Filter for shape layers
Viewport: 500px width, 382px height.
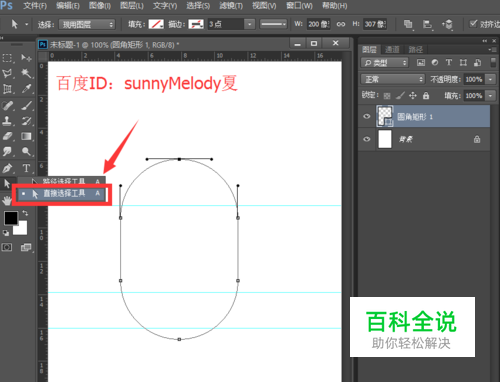[x=463, y=62]
